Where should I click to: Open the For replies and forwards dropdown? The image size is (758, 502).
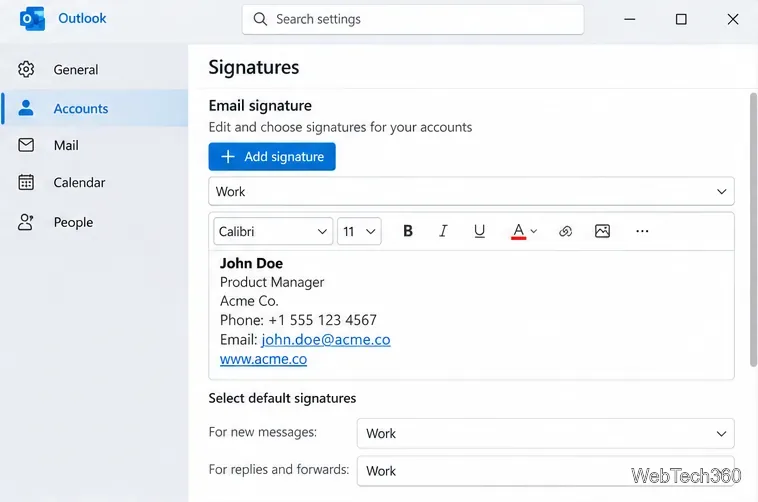[545, 471]
